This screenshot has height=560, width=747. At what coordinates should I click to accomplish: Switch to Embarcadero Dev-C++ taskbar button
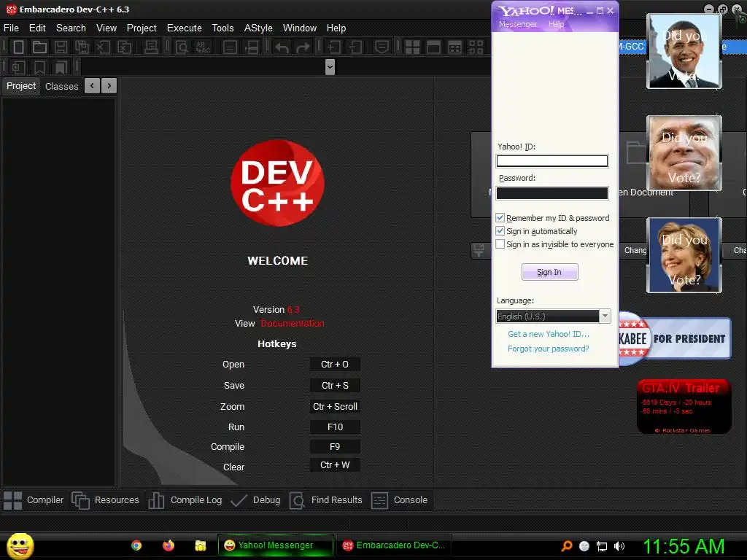(x=393, y=545)
